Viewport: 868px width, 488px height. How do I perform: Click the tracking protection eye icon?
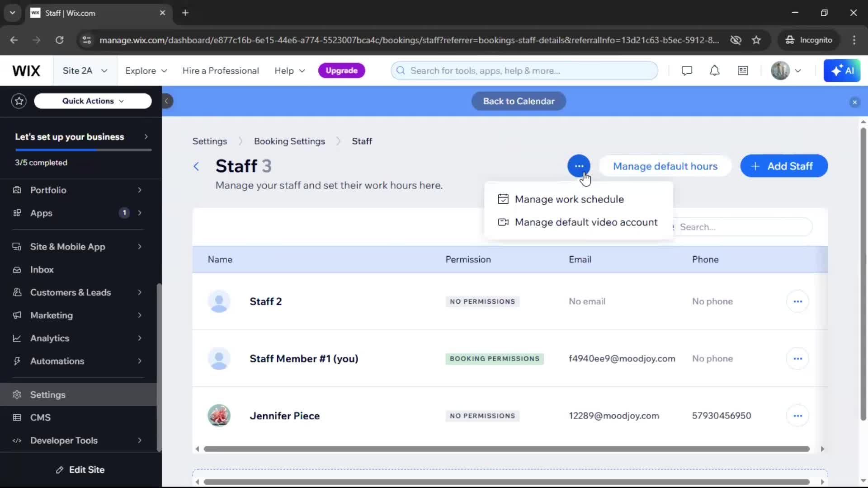[x=736, y=40]
